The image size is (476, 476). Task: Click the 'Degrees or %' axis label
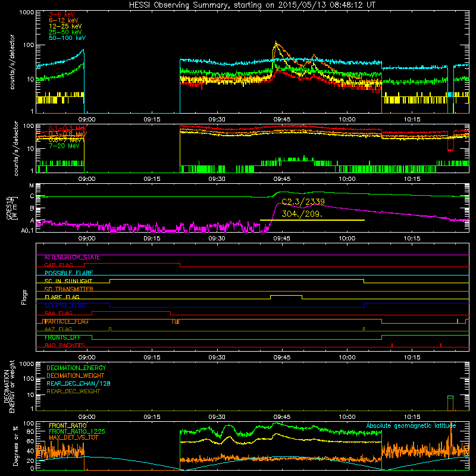point(16,446)
